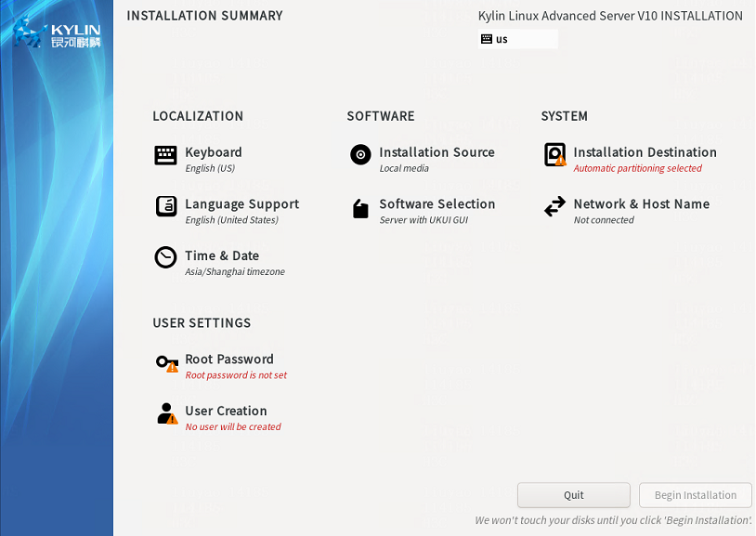Click the 'Asia/Shanghai timezone' text
This screenshot has width=756, height=536.
235,271
